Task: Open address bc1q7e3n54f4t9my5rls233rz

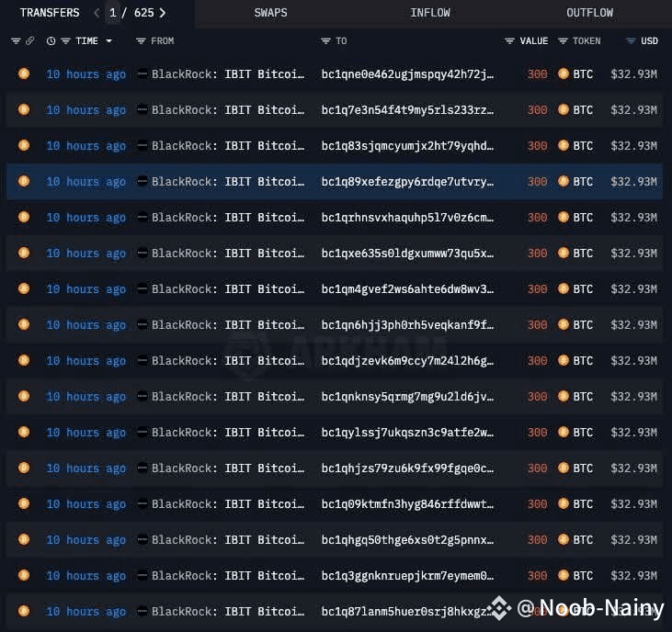Action: tap(407, 110)
